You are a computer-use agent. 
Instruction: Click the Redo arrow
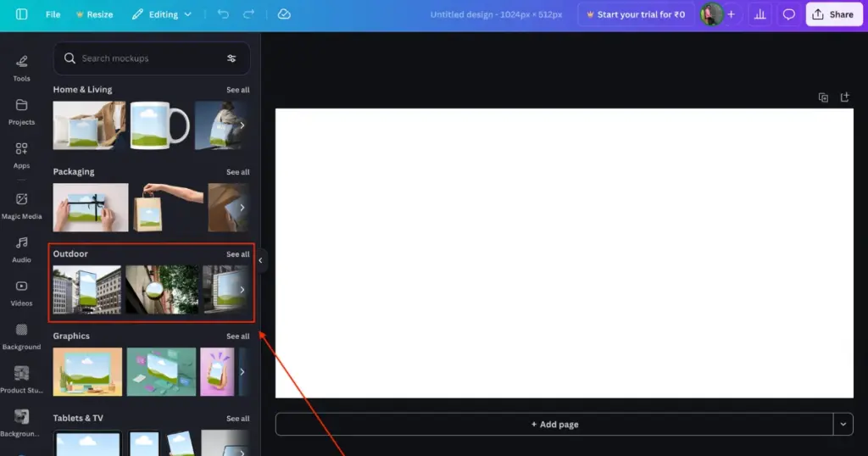coord(248,14)
